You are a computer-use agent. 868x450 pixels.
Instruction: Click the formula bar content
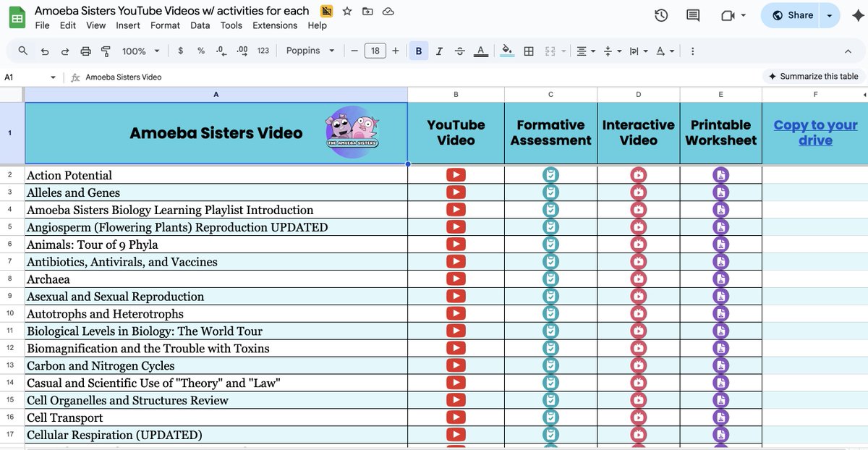pyautogui.click(x=123, y=77)
